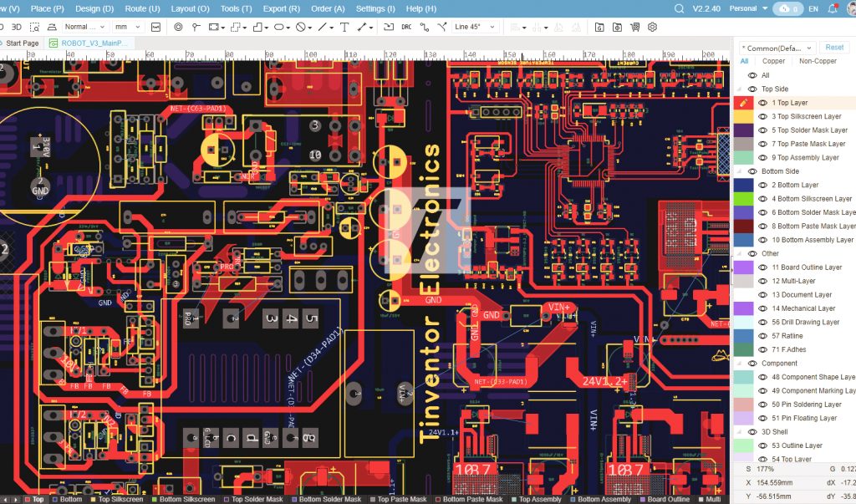The width and height of the screenshot is (856, 504).
Task: Open the mm units dropdown
Action: 127,27
